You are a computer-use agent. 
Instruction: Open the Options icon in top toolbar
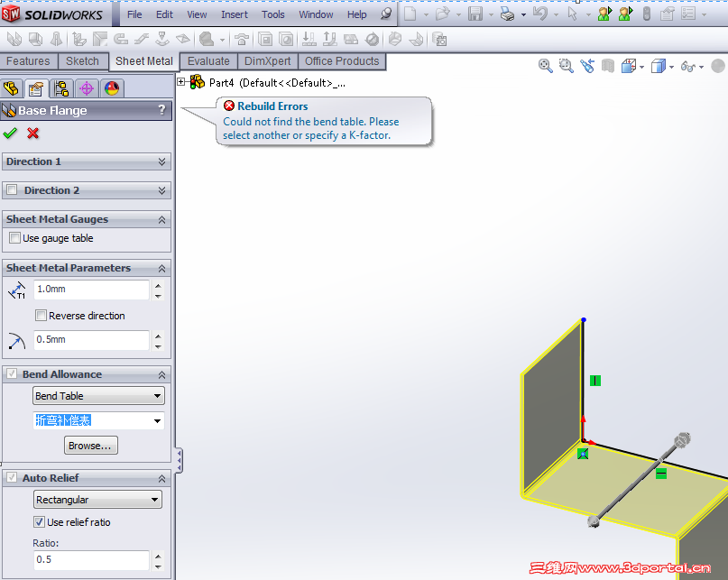(687, 14)
